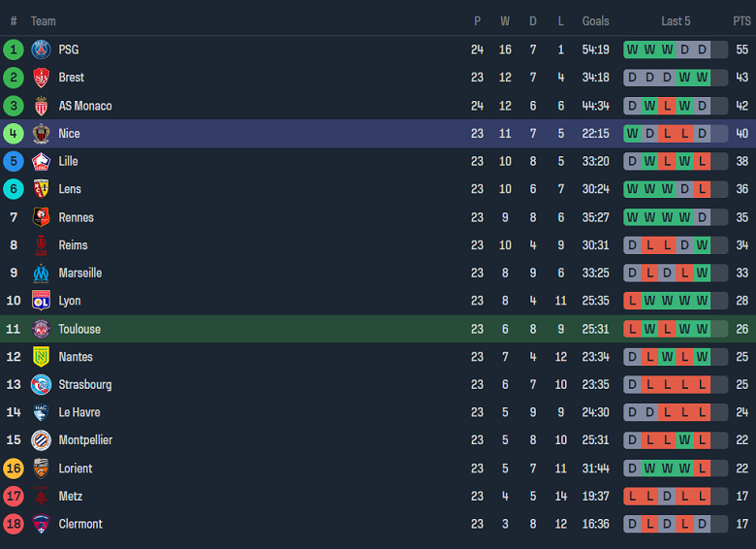Click the green rank 1 position badge
Image resolution: width=756 pixels, height=549 pixels.
[14, 49]
